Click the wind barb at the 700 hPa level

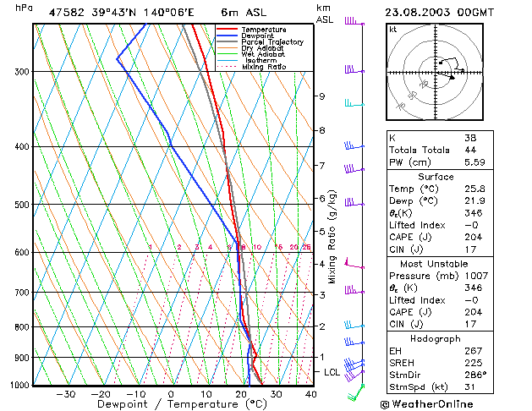[x=354, y=290]
